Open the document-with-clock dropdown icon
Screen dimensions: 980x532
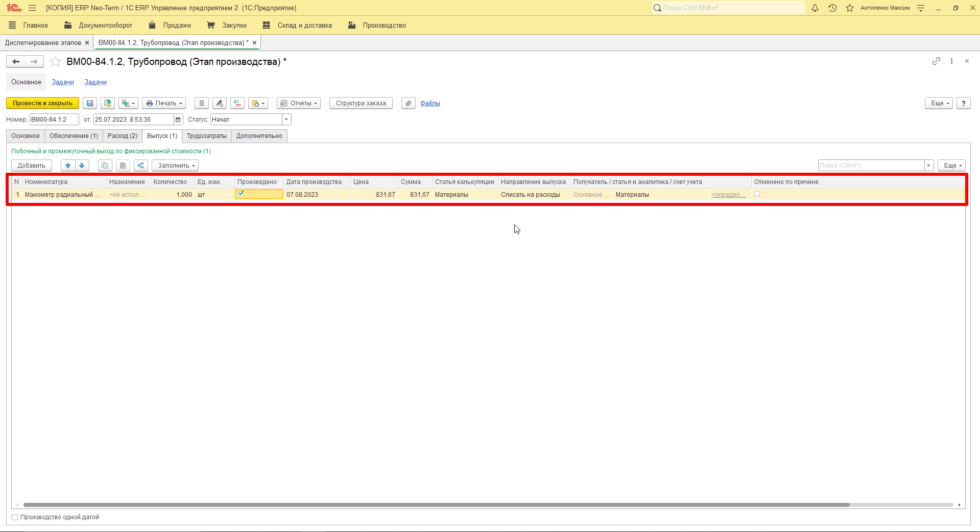point(258,103)
